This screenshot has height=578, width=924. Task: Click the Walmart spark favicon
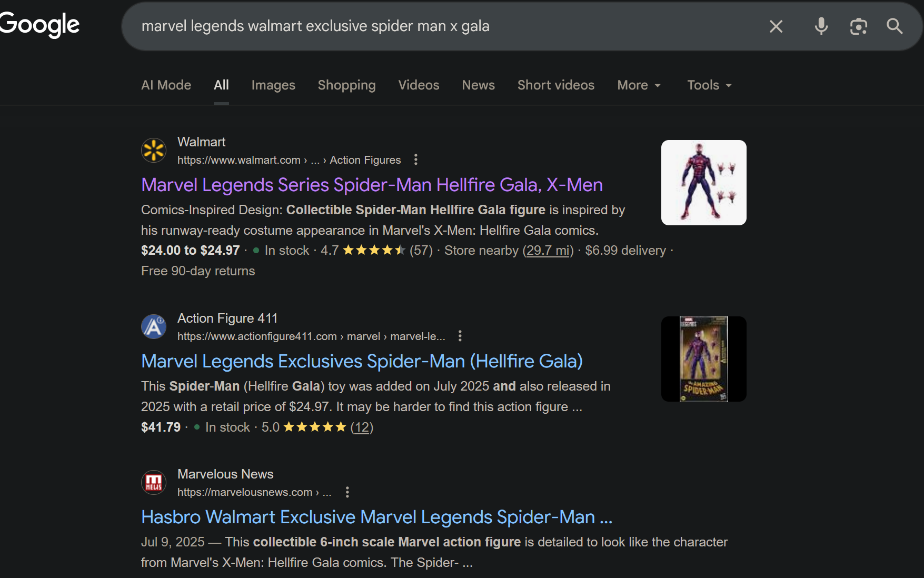coord(154,151)
